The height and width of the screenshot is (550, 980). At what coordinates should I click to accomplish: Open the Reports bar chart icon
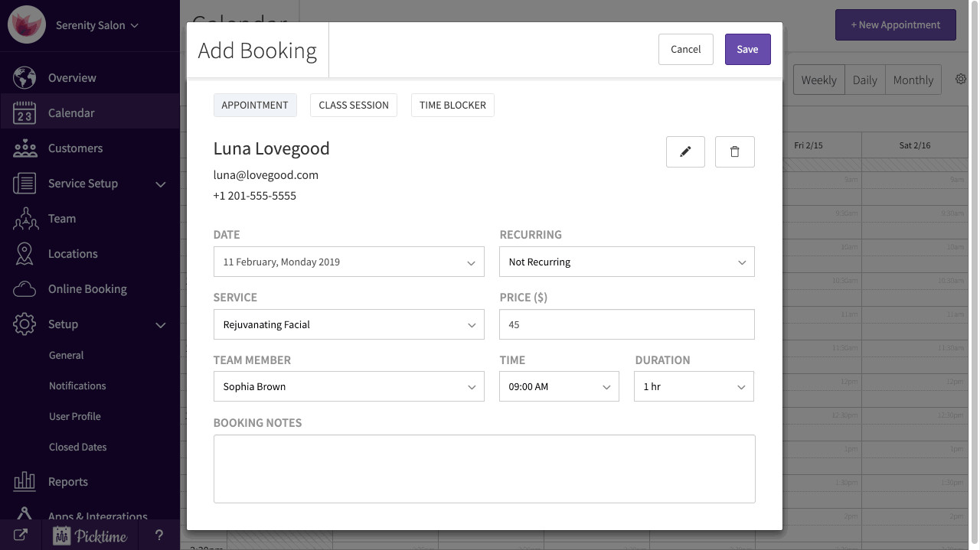pyautogui.click(x=24, y=482)
